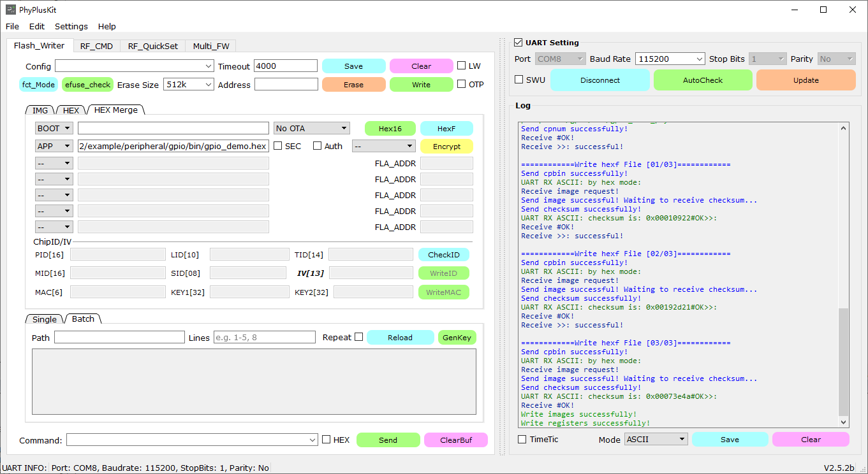
Task: Click the CheckID button
Action: [443, 255]
